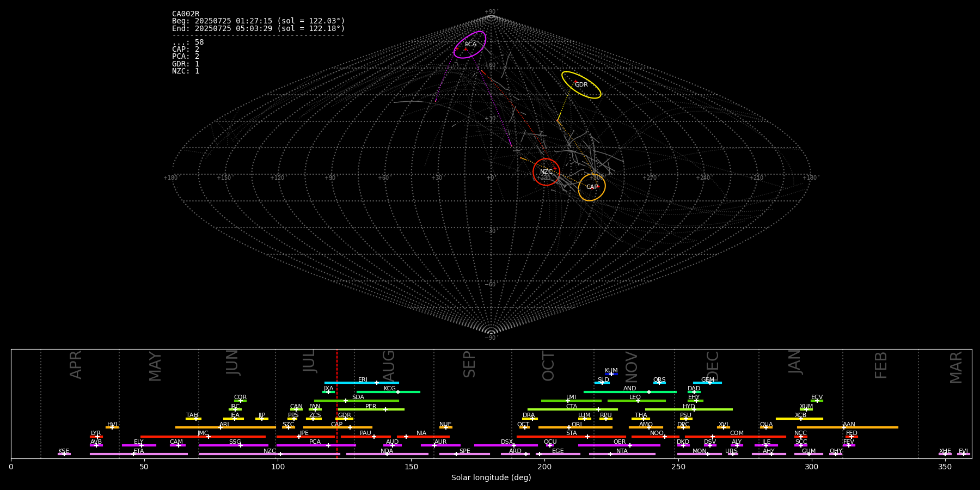Select the cyan ERI shower bar

click(x=362, y=383)
